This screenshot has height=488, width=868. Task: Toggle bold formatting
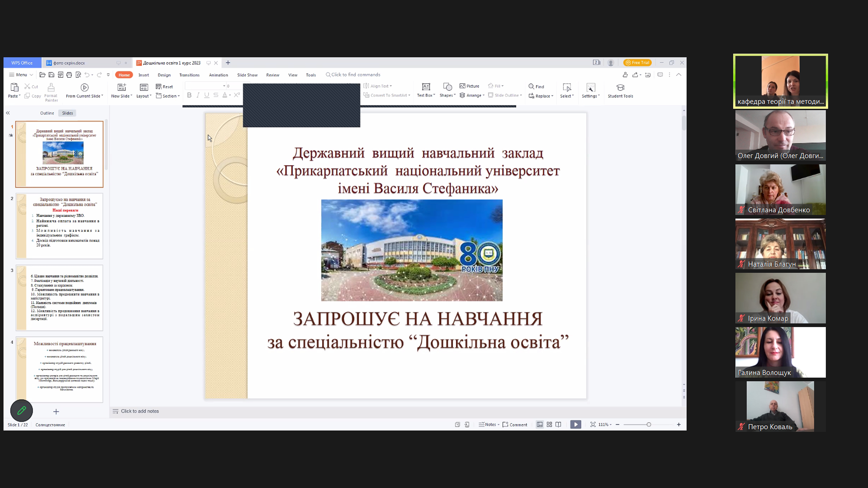189,95
